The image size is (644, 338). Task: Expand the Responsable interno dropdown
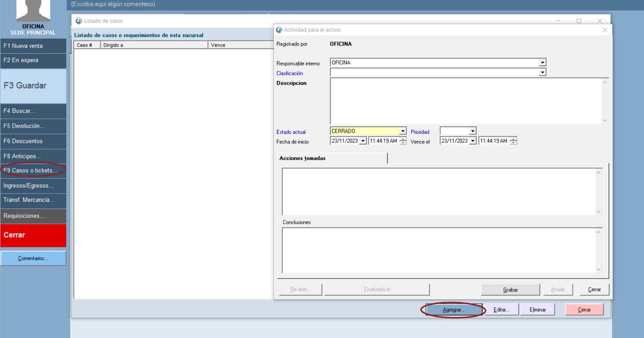click(542, 63)
